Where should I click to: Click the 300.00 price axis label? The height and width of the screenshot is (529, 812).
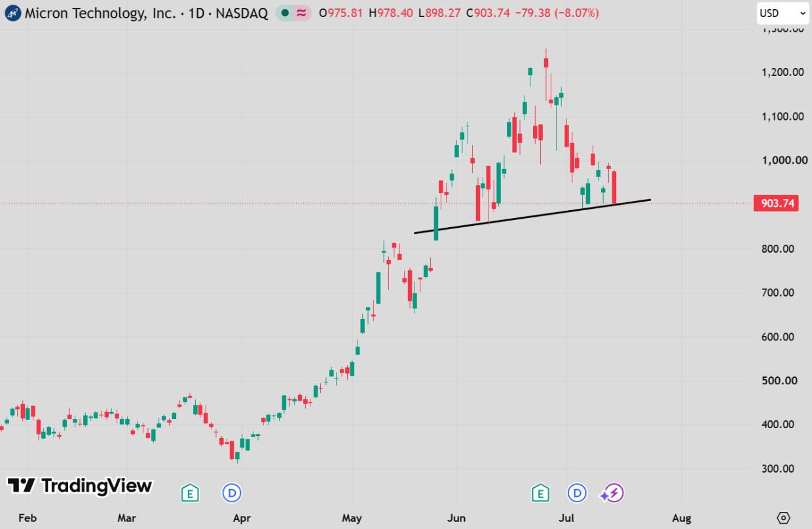pos(777,469)
